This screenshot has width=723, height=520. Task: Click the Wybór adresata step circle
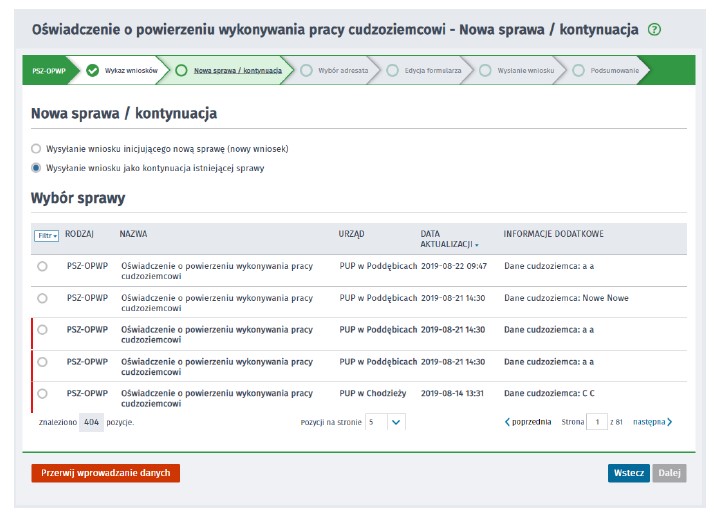[x=306, y=71]
